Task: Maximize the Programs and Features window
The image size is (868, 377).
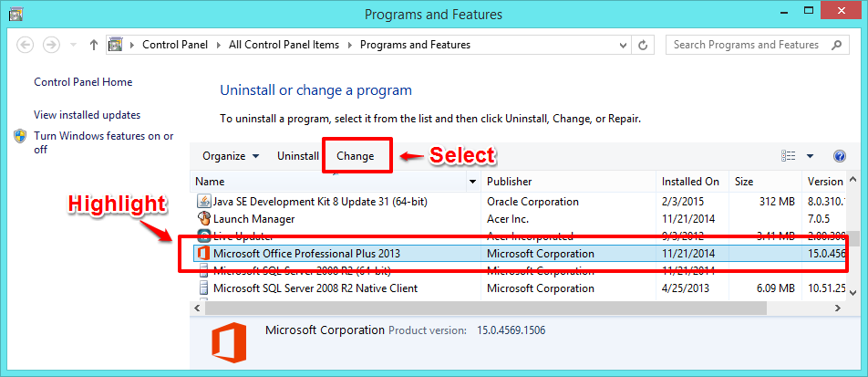Action: click(x=809, y=11)
